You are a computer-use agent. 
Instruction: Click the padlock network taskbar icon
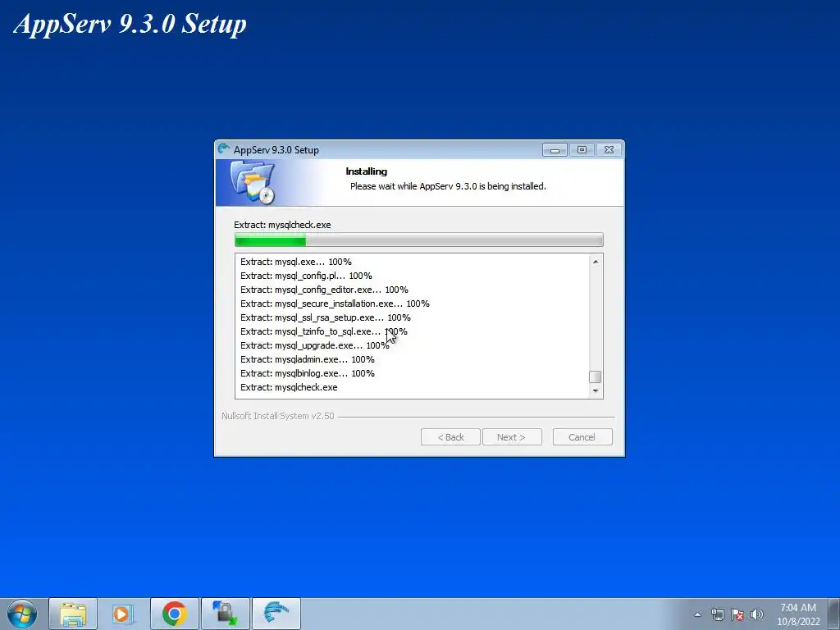[x=225, y=614]
